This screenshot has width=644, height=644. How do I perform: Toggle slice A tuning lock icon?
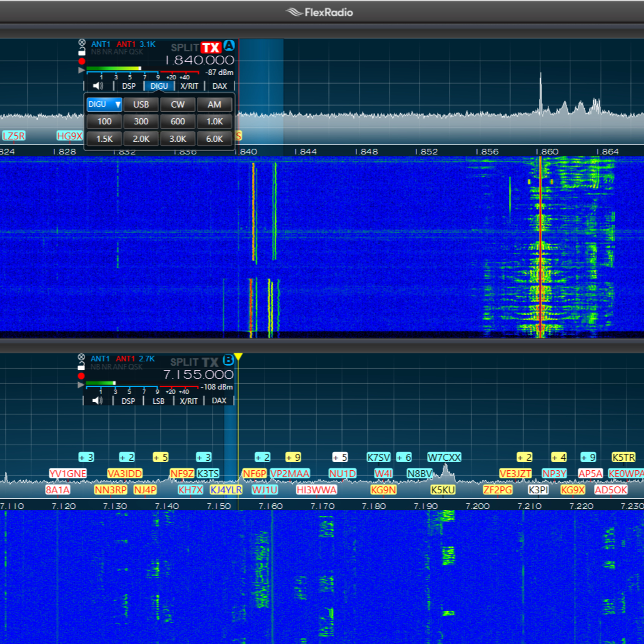click(x=82, y=52)
